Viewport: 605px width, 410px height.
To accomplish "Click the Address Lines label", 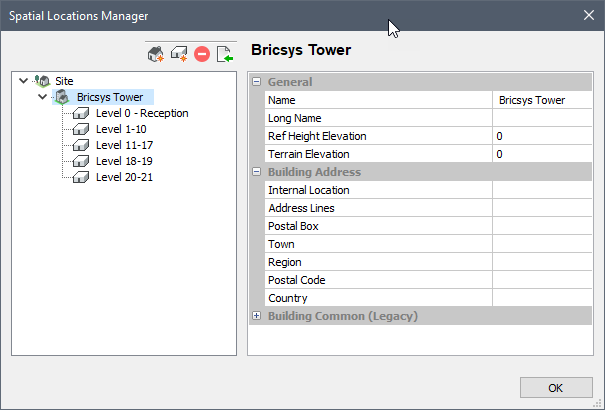I will [301, 208].
